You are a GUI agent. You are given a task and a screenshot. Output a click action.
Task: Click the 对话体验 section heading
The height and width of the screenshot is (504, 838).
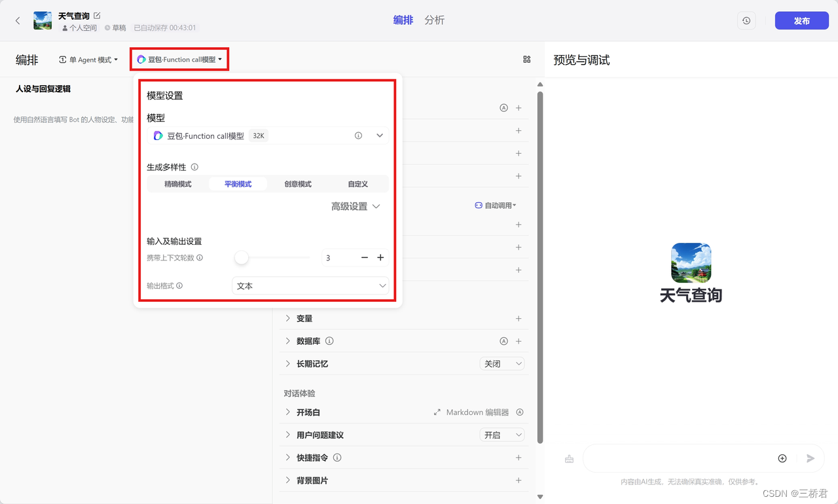pos(299,393)
